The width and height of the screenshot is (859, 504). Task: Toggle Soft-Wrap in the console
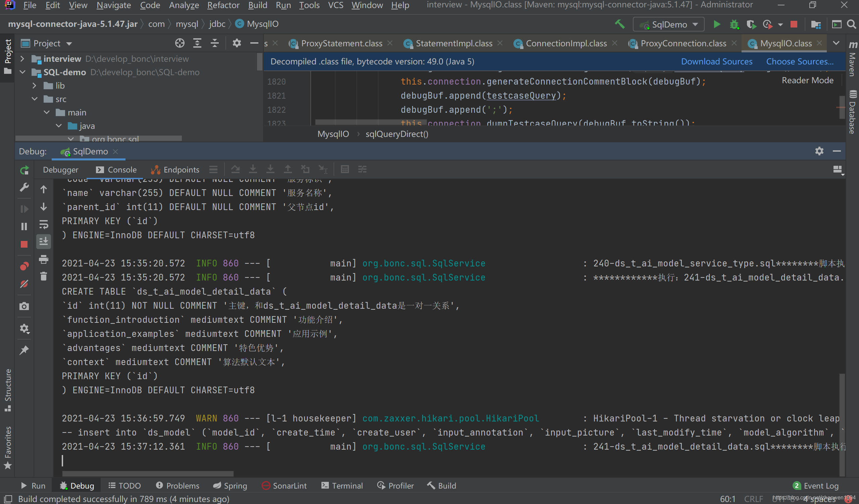[44, 224]
